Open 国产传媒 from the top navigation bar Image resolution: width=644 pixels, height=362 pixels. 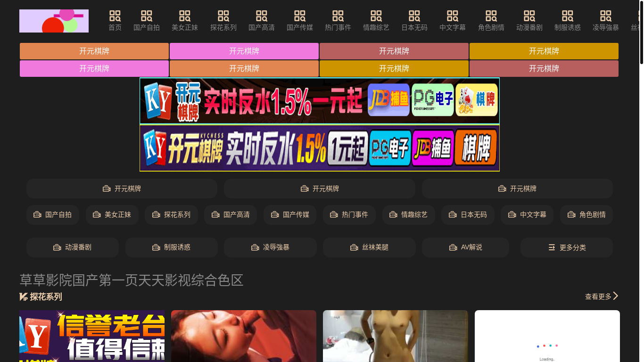[300, 21]
